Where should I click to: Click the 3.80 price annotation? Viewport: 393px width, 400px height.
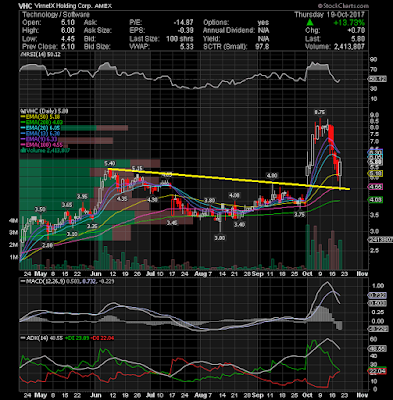pos(210,200)
